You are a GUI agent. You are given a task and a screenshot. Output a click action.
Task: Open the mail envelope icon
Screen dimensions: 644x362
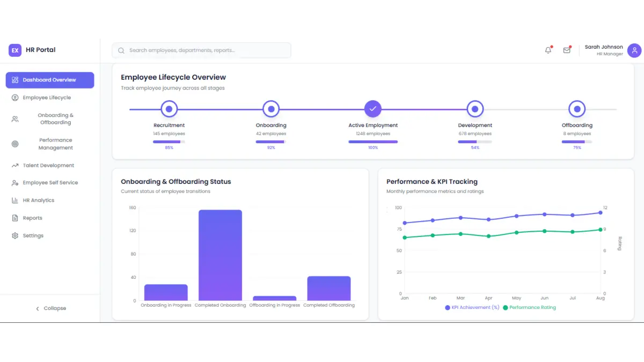(567, 50)
